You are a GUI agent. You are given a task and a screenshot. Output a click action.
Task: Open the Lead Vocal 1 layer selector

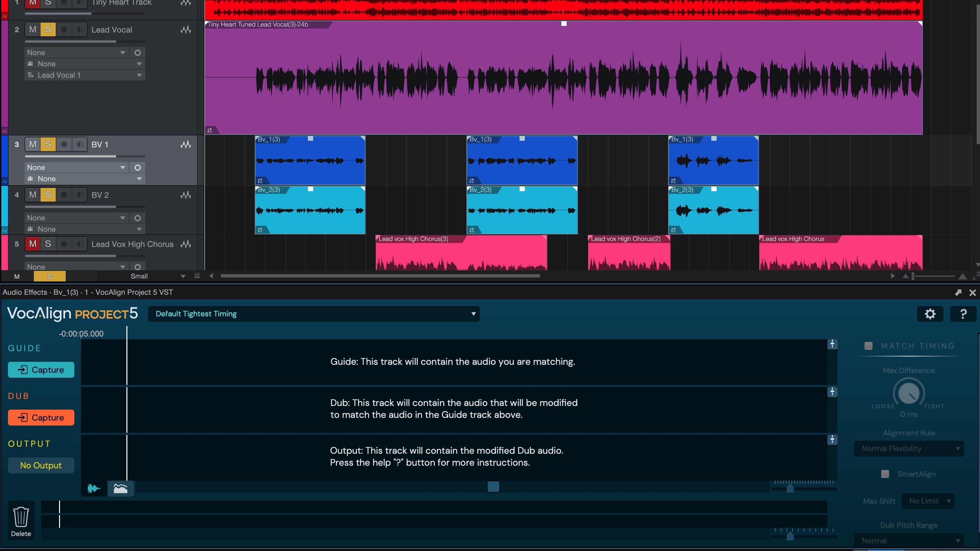85,75
